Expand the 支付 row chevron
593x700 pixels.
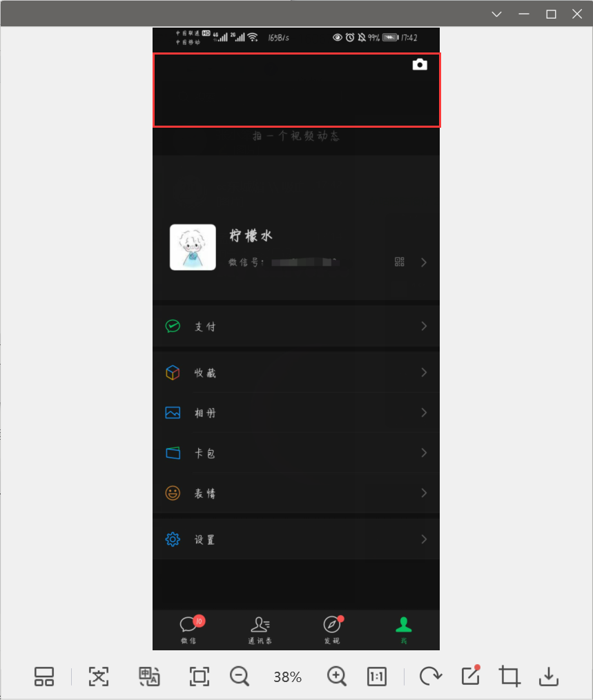[x=424, y=327]
